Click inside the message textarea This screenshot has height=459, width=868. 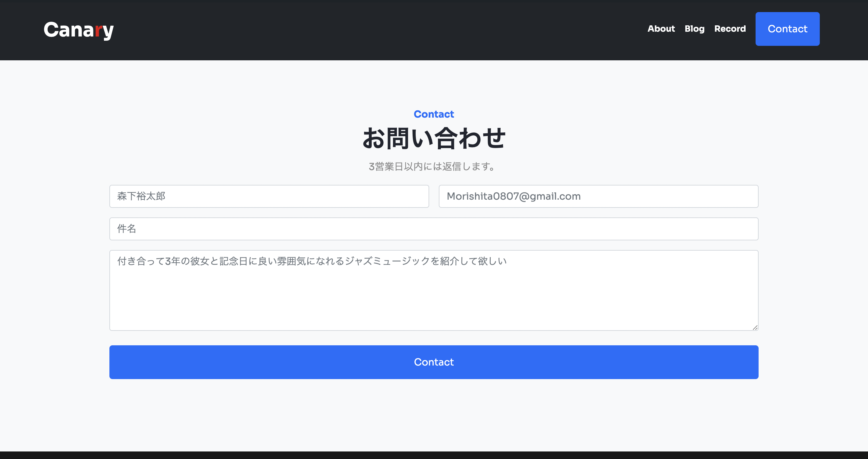click(x=434, y=290)
